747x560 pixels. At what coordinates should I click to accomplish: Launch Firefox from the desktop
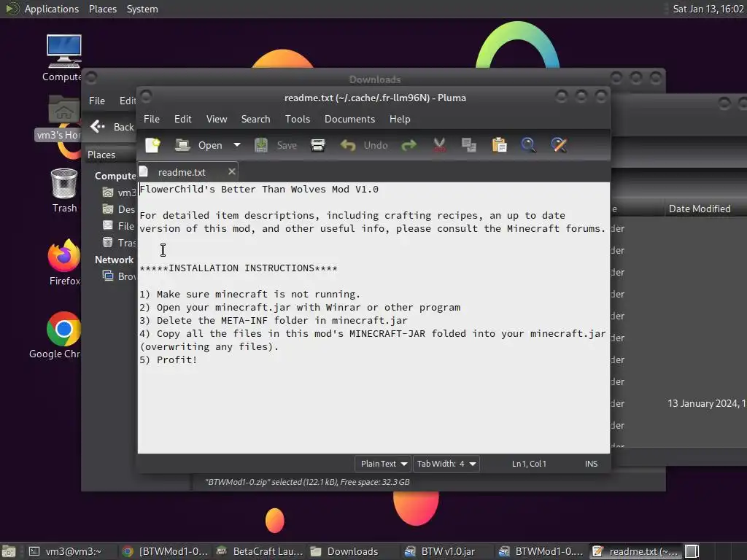[x=64, y=262]
